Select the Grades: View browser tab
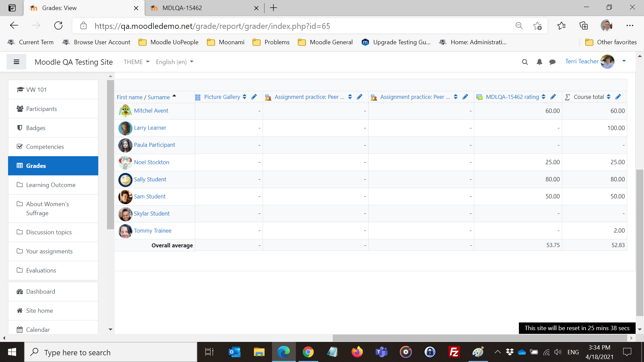The image size is (644, 362). (84, 8)
